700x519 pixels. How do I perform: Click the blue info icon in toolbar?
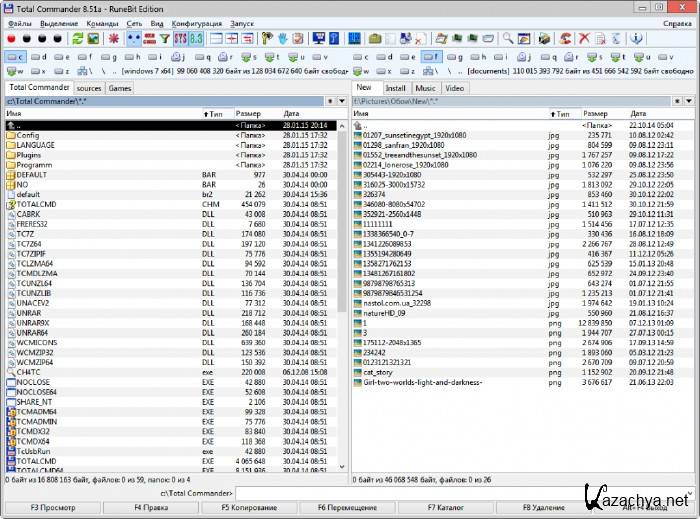point(637,38)
